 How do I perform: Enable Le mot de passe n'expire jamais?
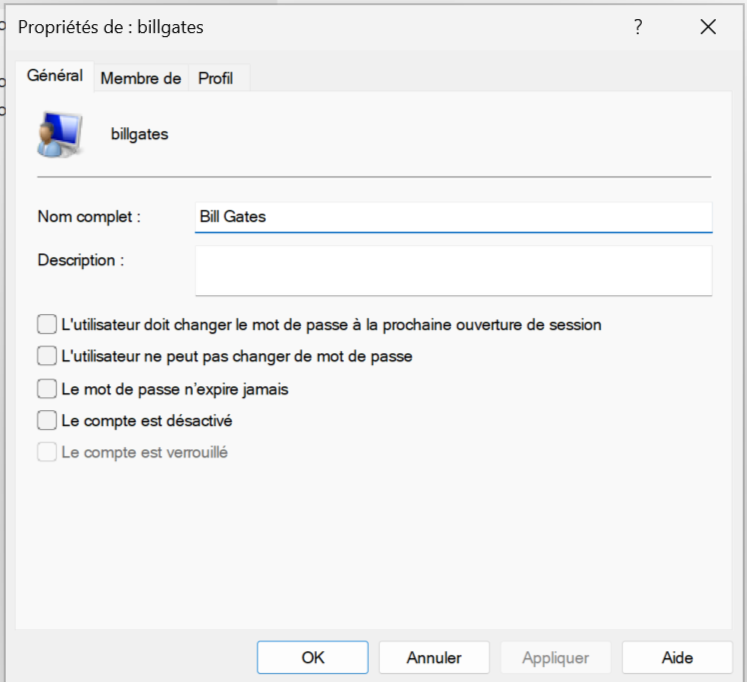(x=47, y=389)
